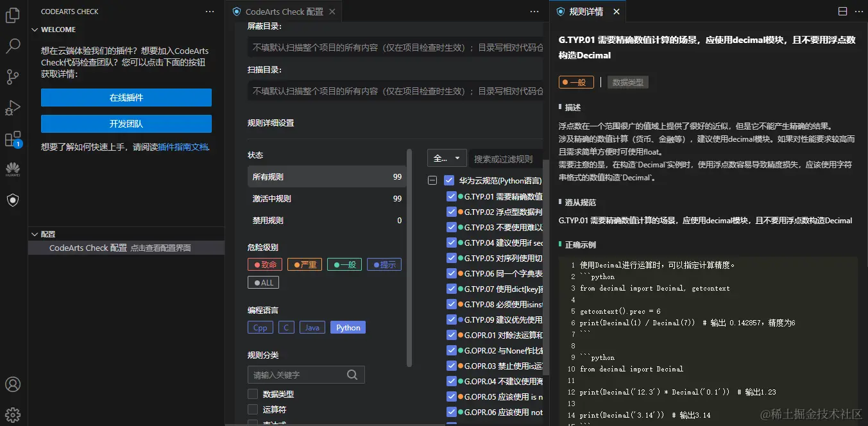Check the 运算符 category checkbox

[x=253, y=409]
